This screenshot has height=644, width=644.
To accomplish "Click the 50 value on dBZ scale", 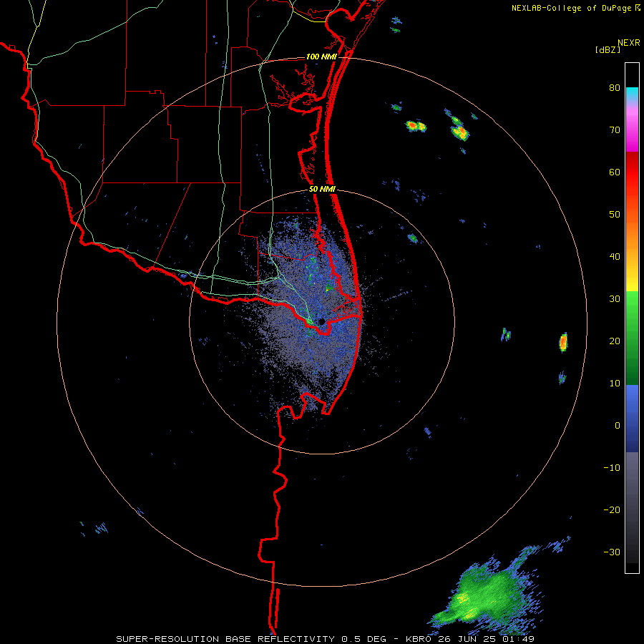I will (615, 215).
